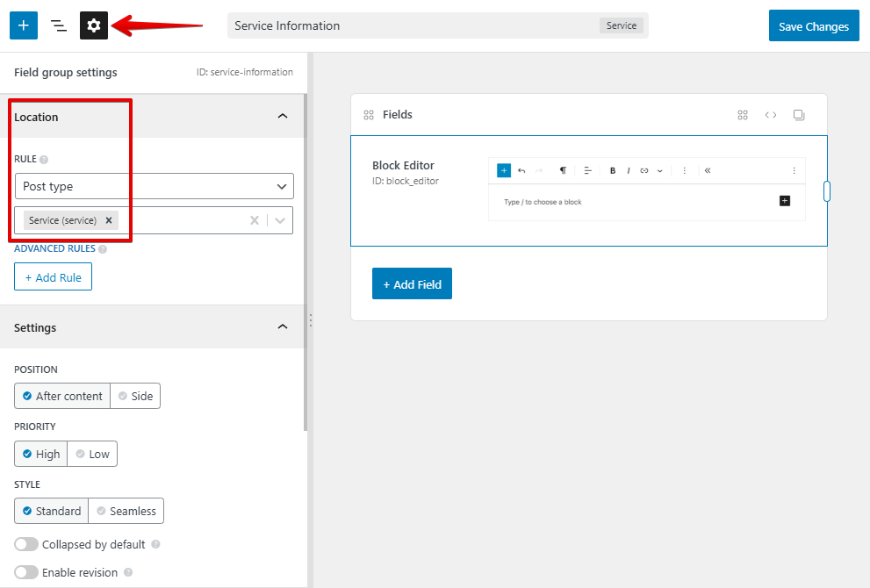
Task: Open the outline list view icon
Action: (58, 25)
